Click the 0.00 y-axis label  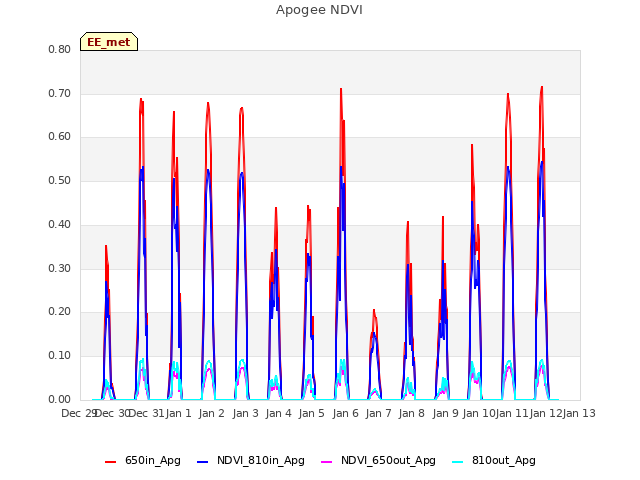tap(60, 400)
